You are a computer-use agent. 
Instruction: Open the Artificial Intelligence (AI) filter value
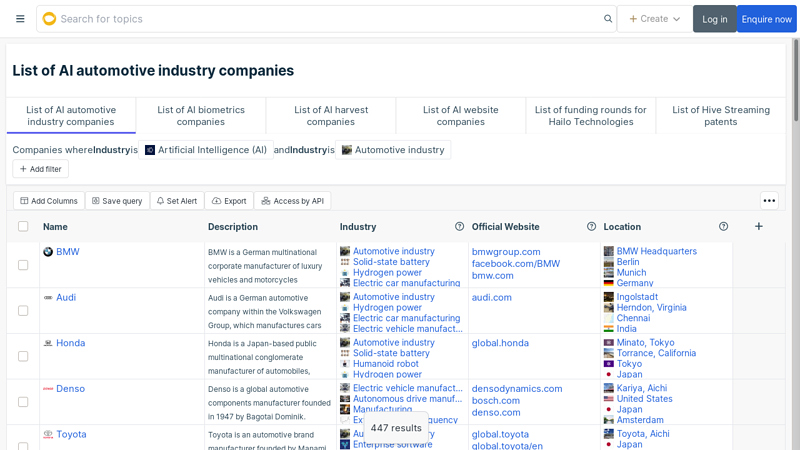pos(206,150)
